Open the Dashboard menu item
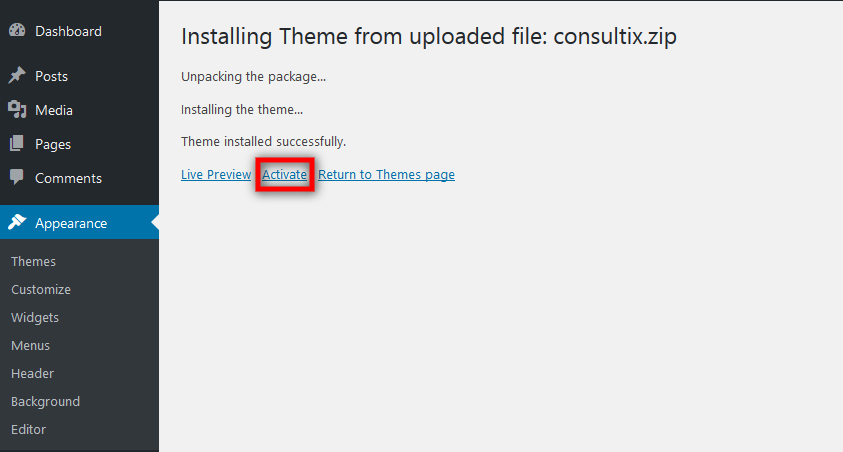This screenshot has width=843, height=452. pyautogui.click(x=68, y=31)
